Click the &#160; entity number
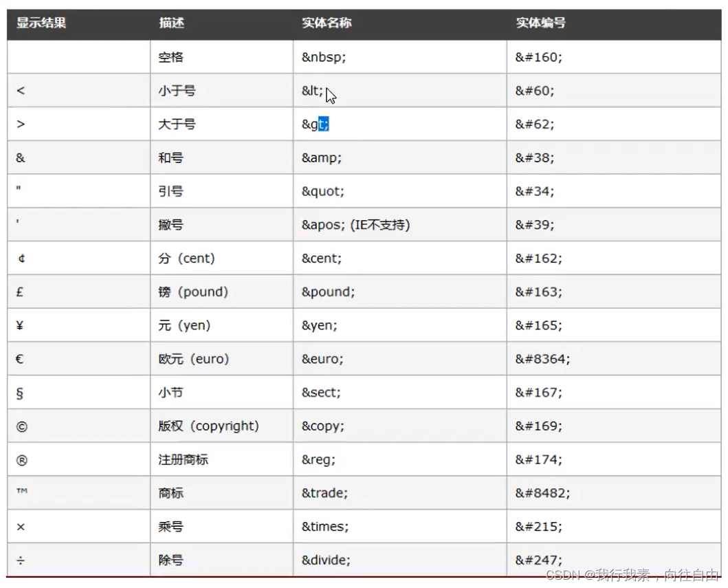The width and height of the screenshot is (728, 588). (x=538, y=57)
